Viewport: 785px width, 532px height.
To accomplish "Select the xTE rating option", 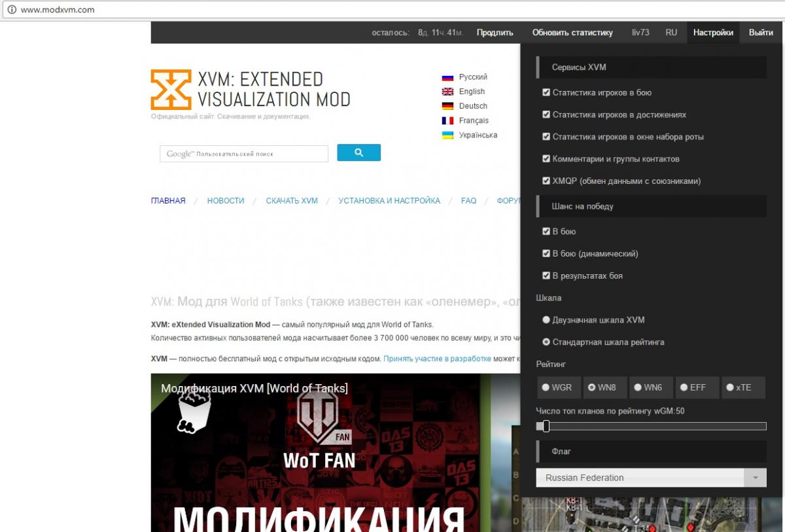I will (x=742, y=387).
